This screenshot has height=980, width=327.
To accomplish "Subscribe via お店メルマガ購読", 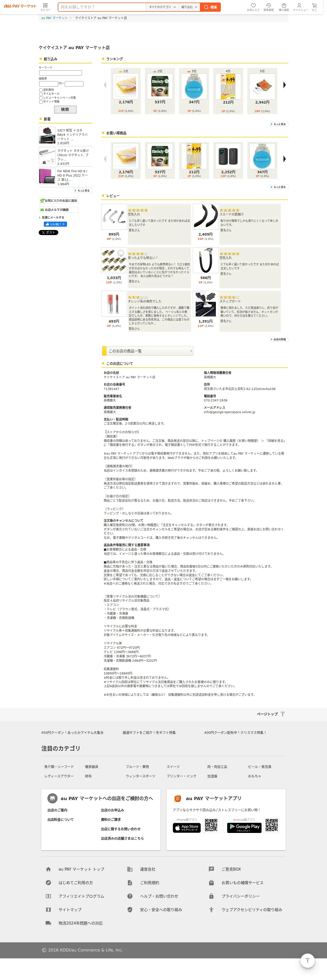I will (x=59, y=210).
